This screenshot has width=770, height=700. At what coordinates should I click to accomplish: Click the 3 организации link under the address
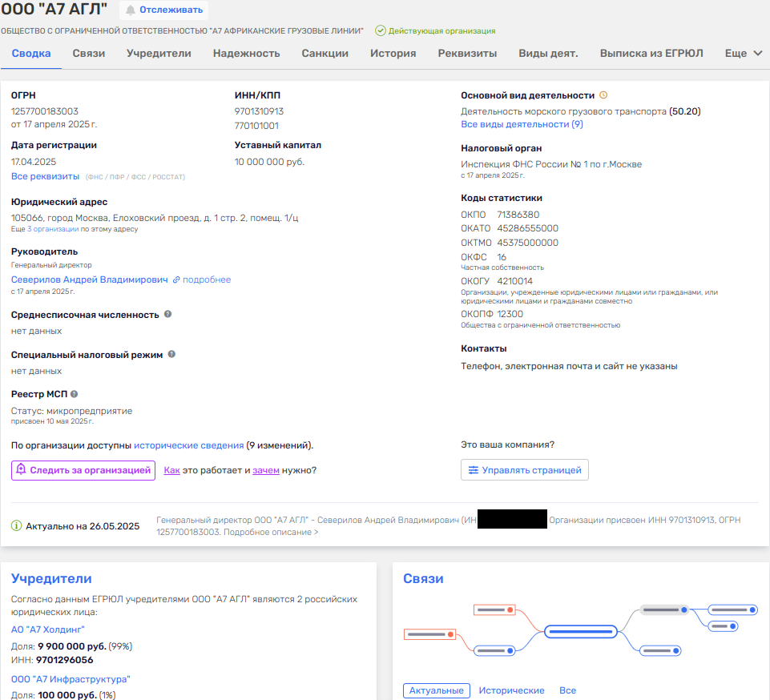pyautogui.click(x=53, y=229)
